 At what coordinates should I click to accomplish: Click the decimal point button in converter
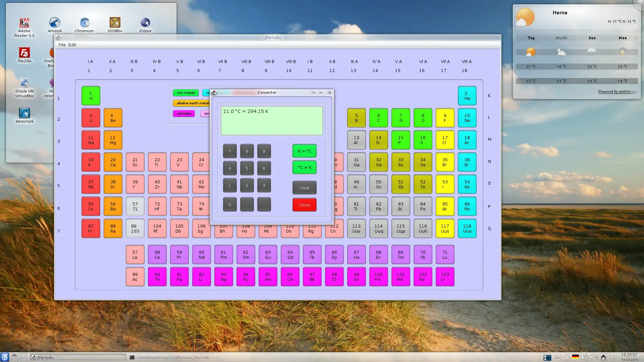tap(247, 204)
